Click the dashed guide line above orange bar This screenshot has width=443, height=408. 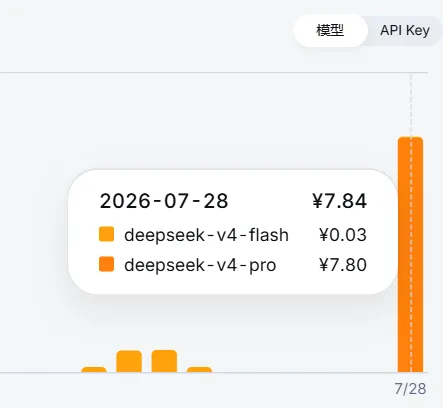tap(411, 105)
